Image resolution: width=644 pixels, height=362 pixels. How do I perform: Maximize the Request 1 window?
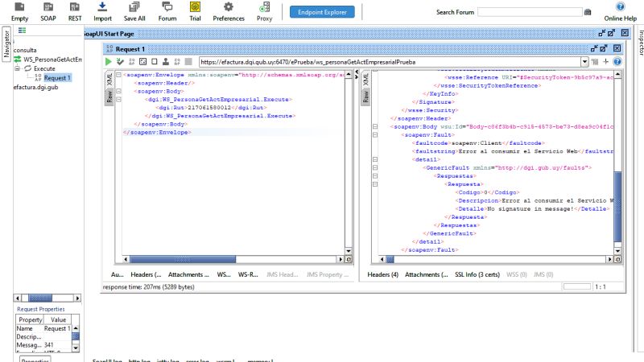coord(603,48)
